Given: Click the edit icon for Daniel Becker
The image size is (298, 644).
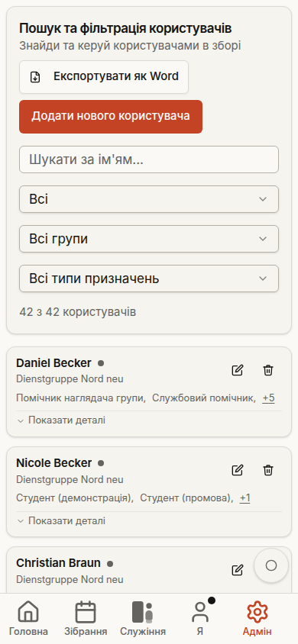Looking at the screenshot, I should pos(237,370).
